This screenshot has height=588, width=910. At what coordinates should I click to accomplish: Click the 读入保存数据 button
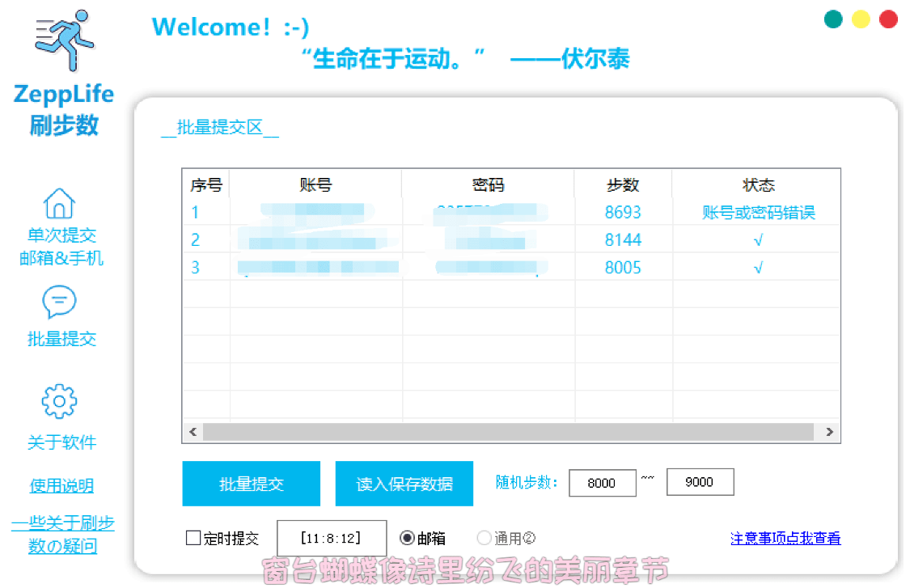[x=404, y=483]
